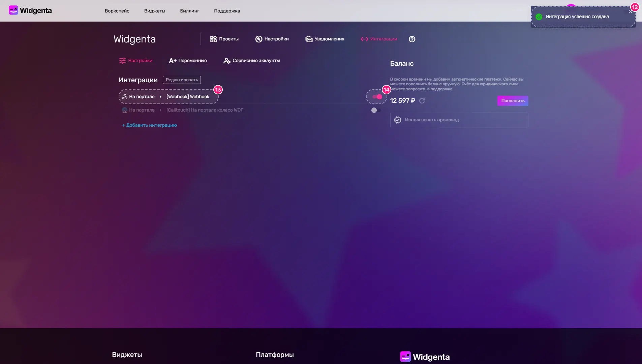Click the Пополнить button
Viewport: 642px width, 364px height.
pos(512,101)
